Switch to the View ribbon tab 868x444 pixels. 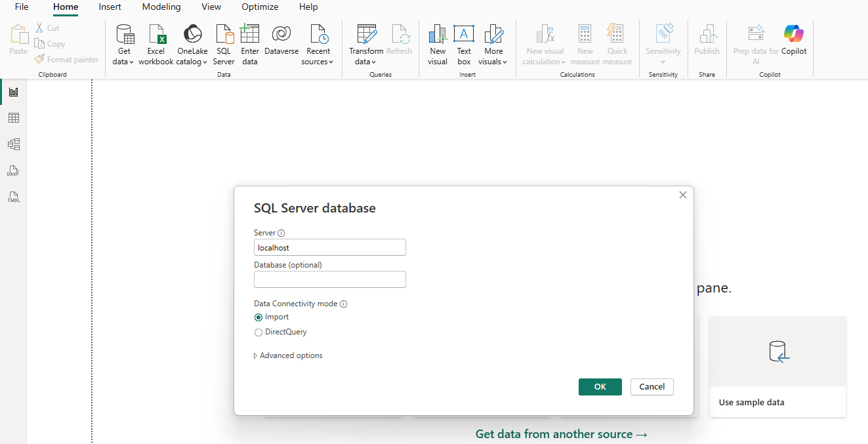[x=211, y=7]
